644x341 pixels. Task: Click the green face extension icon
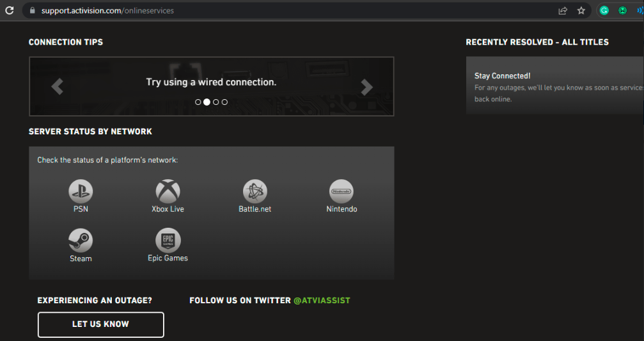coord(623,11)
